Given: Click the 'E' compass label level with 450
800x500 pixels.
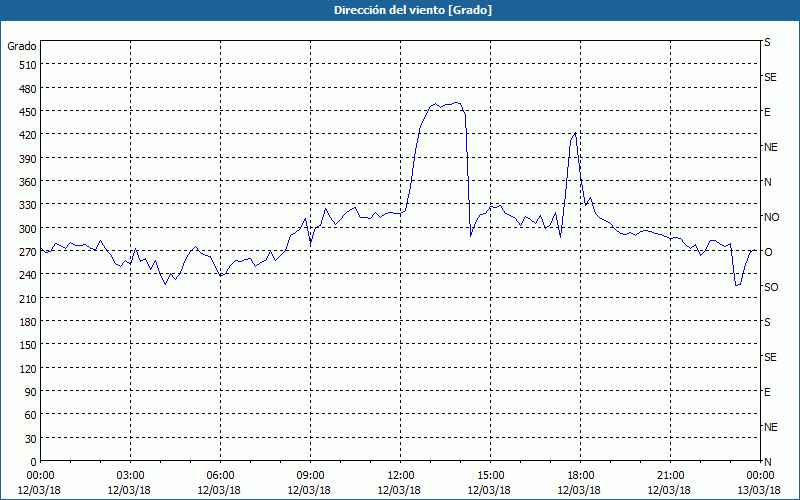Looking at the screenshot, I should [767, 112].
